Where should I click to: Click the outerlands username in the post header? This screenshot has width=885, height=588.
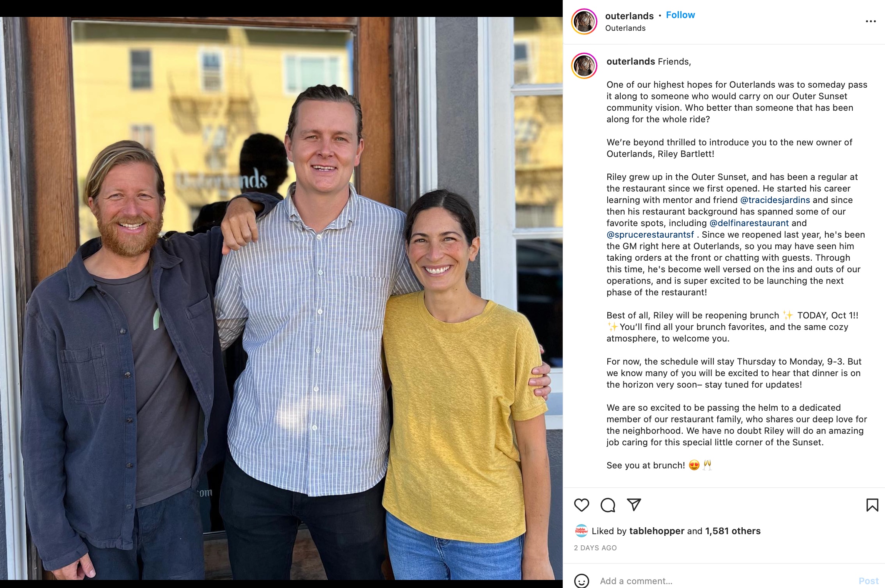click(629, 16)
